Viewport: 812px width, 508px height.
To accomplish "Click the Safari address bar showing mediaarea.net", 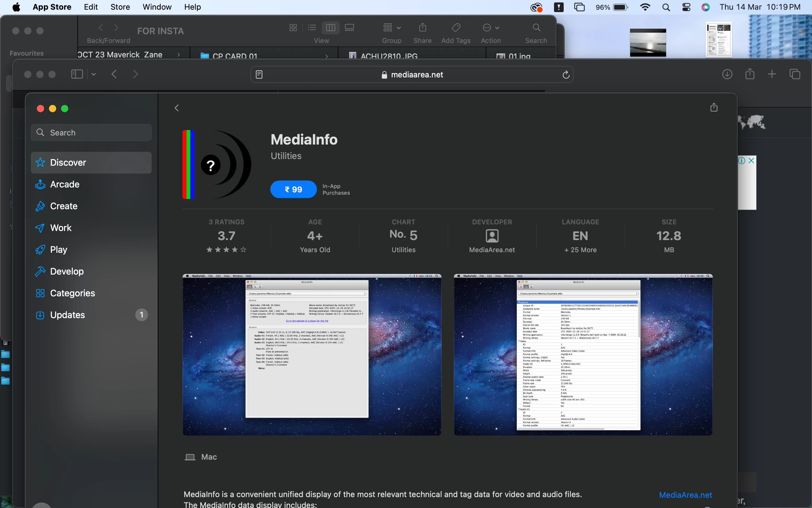I will pyautogui.click(x=412, y=75).
